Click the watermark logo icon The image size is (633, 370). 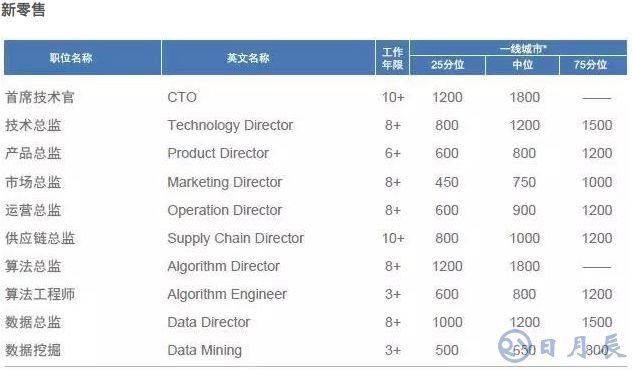click(x=514, y=345)
